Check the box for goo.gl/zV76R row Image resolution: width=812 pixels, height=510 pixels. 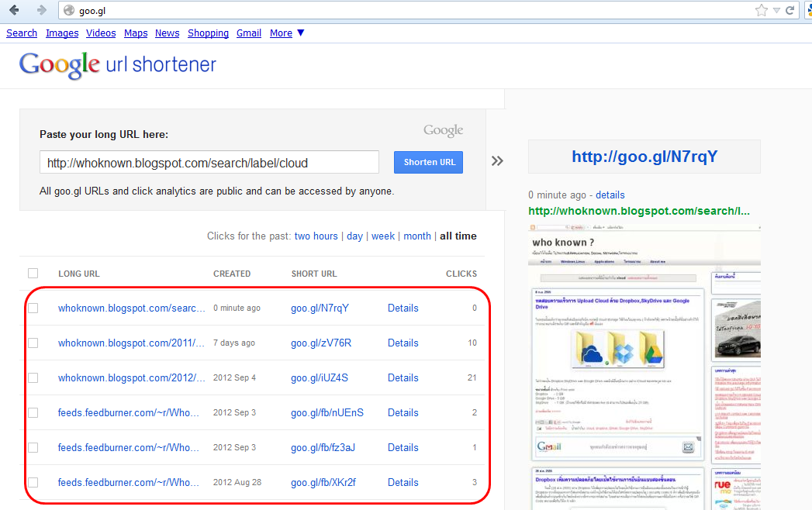click(33, 343)
